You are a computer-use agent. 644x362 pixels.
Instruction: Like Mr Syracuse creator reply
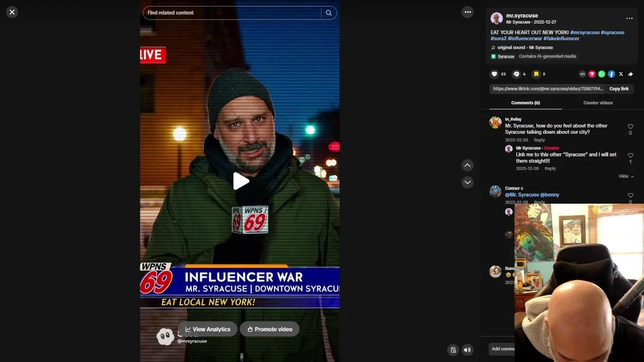(630, 155)
